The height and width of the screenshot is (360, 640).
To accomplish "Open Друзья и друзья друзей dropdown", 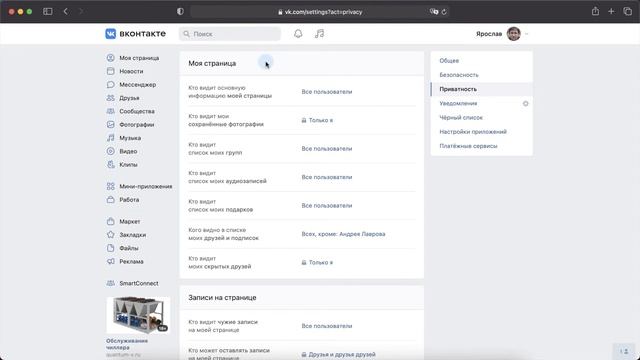I will point(338,354).
